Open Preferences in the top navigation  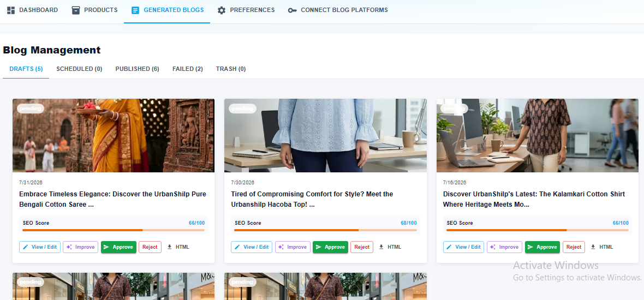click(246, 10)
